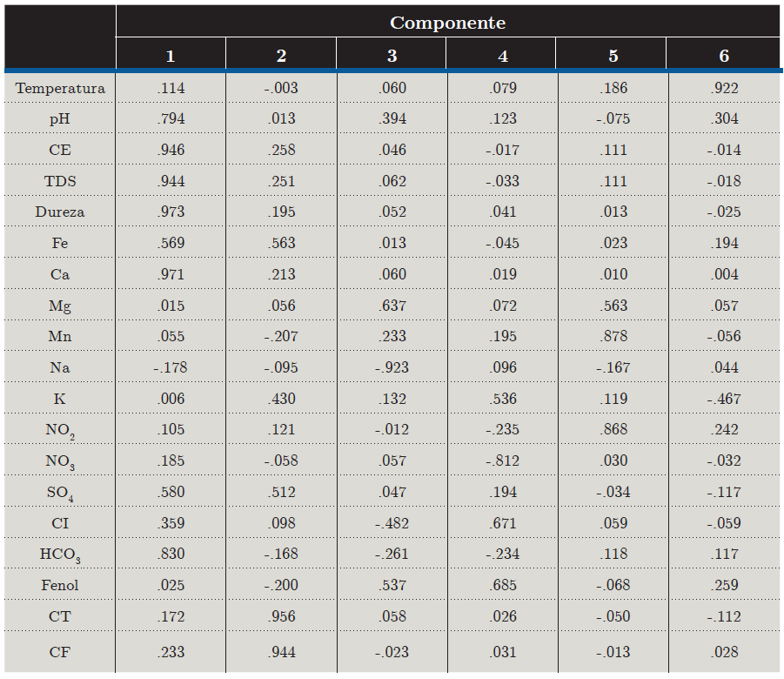Click the SO4 row label
The height and width of the screenshot is (679, 784).
60,493
